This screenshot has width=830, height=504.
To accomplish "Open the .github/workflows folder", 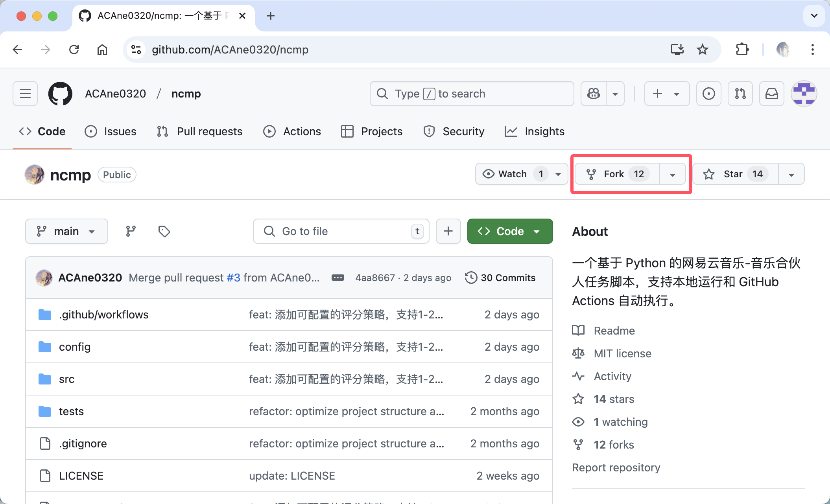I will point(103,315).
